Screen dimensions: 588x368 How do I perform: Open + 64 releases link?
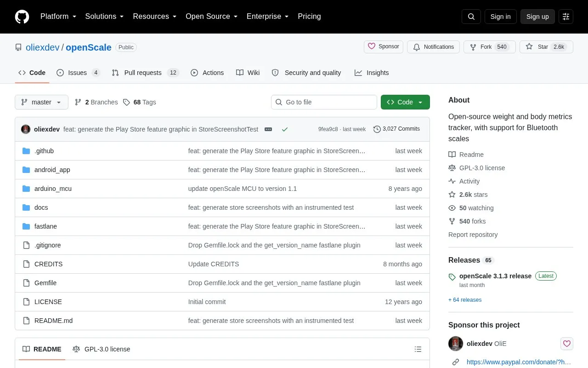465,300
